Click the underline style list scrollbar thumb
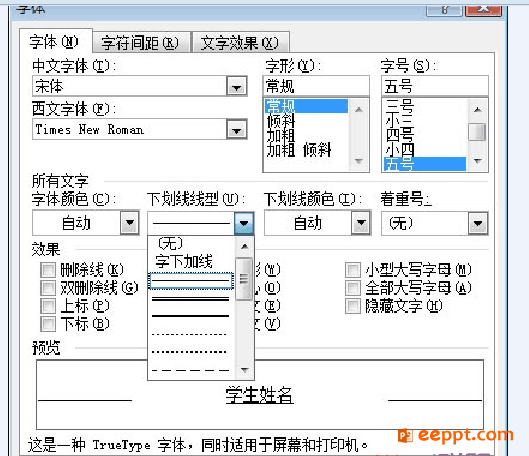This screenshot has height=456, width=529. tap(244, 279)
